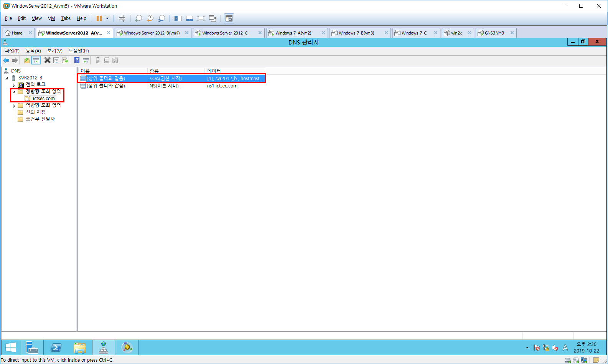Open the VM menu
The width and height of the screenshot is (608, 364).
pos(51,18)
